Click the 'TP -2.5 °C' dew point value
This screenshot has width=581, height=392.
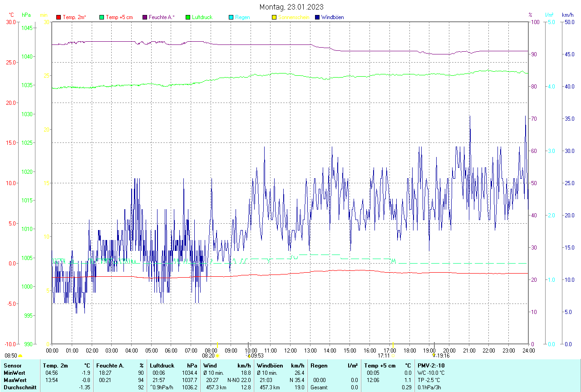(429, 380)
